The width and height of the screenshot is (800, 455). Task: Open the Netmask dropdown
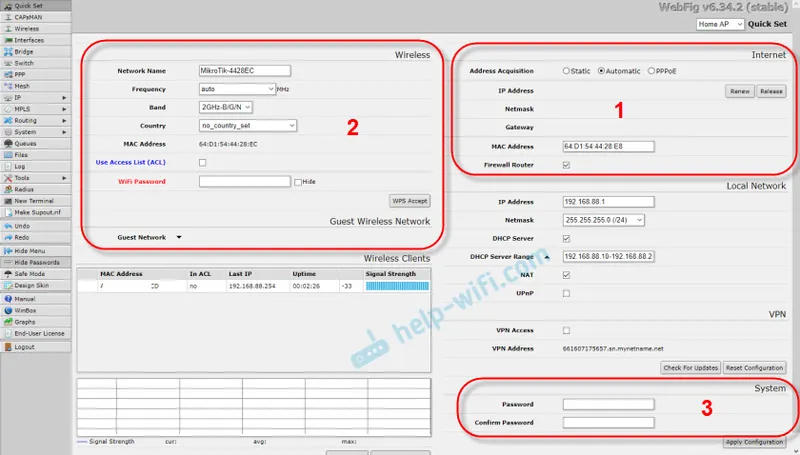(x=604, y=220)
